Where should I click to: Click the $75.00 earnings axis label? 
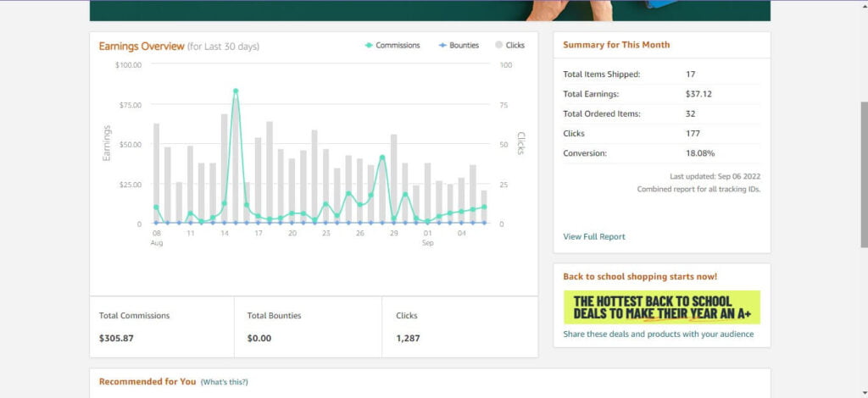(129, 104)
